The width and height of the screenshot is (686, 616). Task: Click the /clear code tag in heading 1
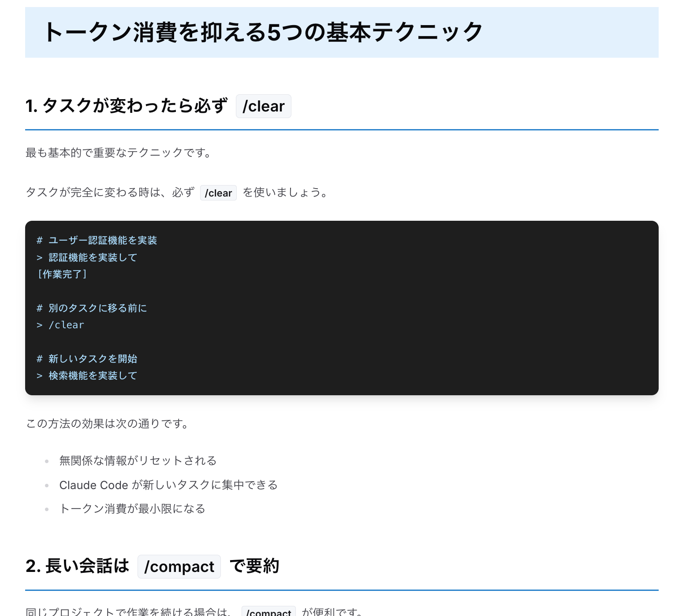coord(264,106)
